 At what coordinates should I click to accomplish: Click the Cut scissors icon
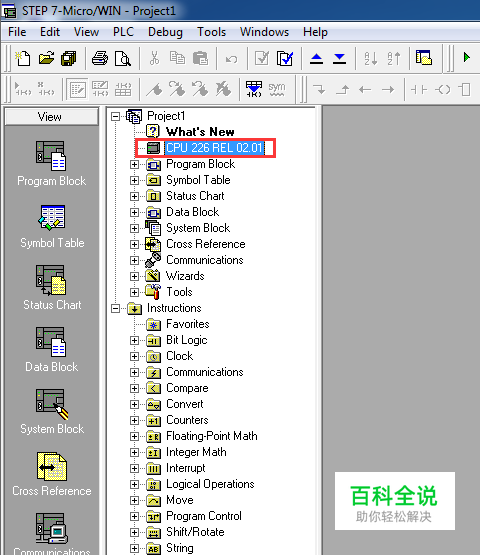pos(154,58)
